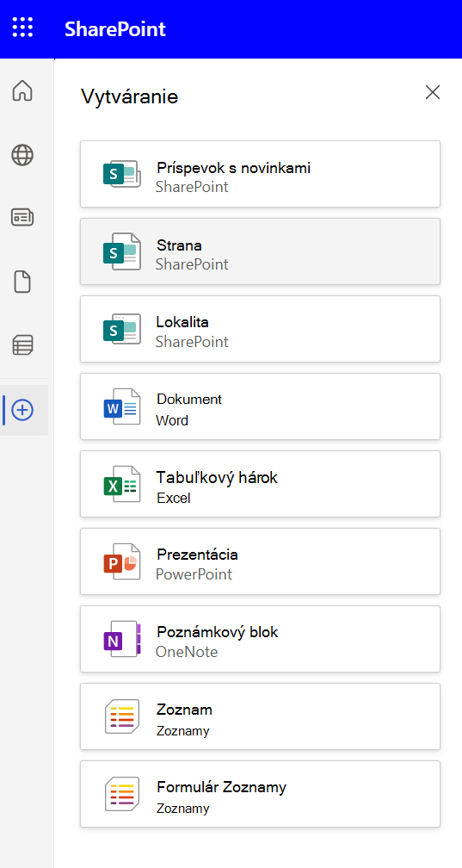Open the app launcher waffle icon

[22, 28]
